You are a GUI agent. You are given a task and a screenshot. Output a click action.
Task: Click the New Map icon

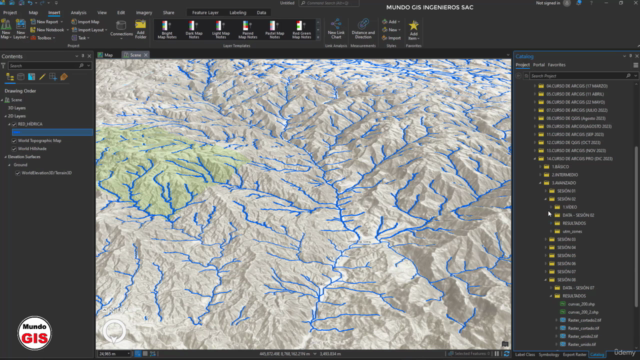(x=6, y=25)
